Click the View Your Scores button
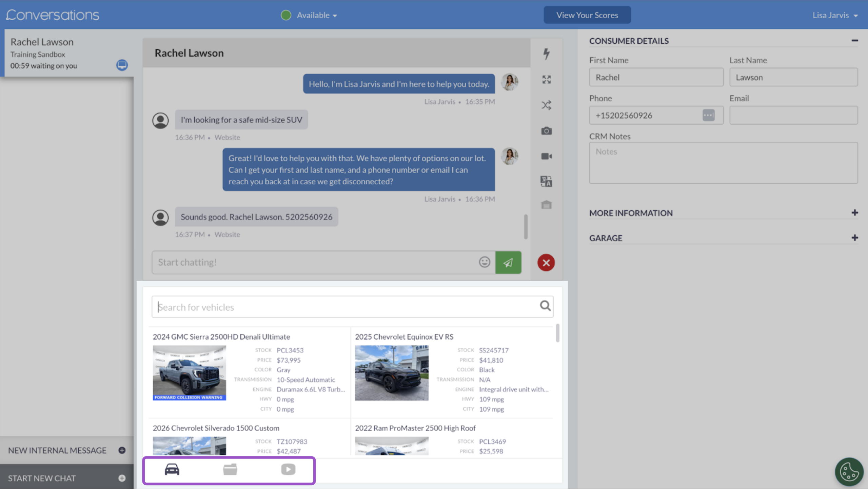 pyautogui.click(x=587, y=15)
